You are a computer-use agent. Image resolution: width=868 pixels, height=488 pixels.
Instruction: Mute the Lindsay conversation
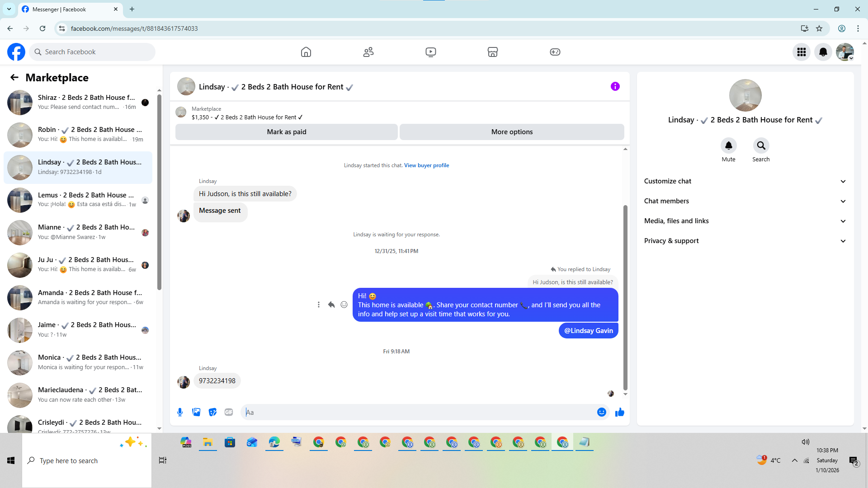click(x=728, y=146)
